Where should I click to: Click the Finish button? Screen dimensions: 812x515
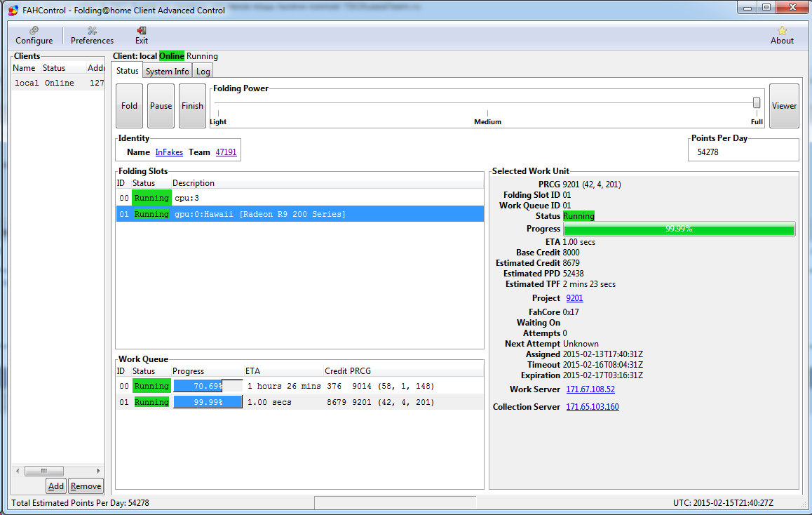pos(192,106)
